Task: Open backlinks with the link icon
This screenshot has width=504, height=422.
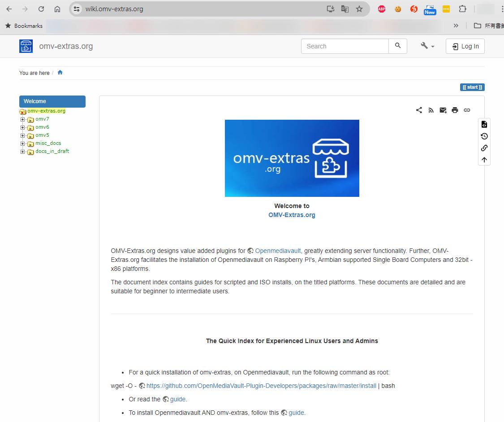Action: (484, 148)
